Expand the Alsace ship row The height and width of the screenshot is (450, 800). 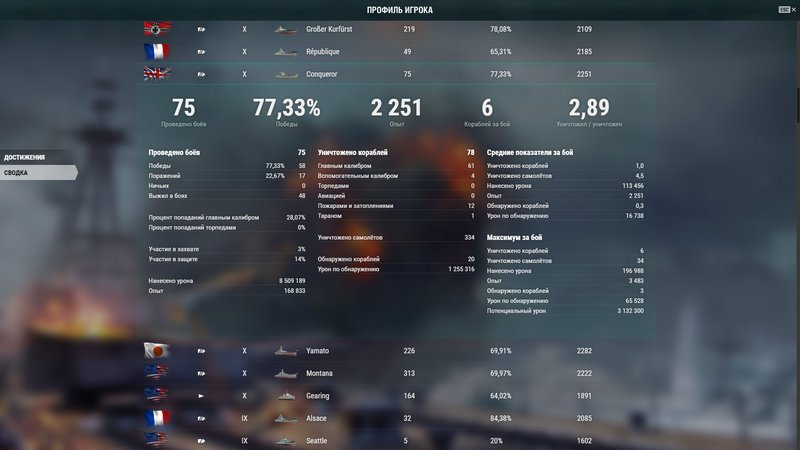396,418
